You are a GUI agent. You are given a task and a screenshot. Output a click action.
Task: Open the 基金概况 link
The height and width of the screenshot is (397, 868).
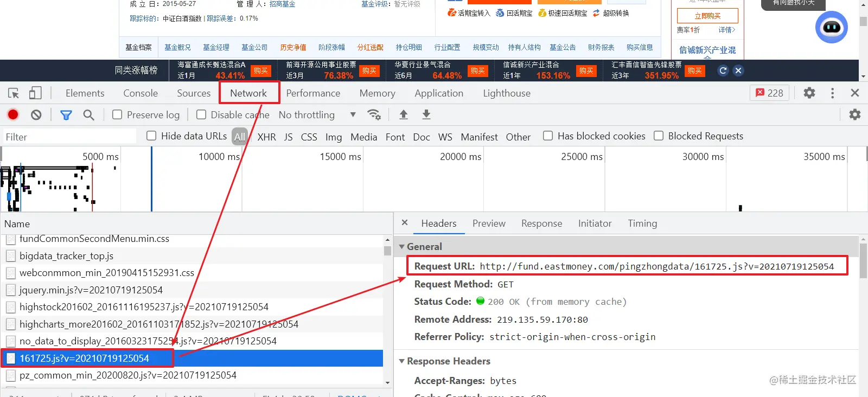(178, 47)
